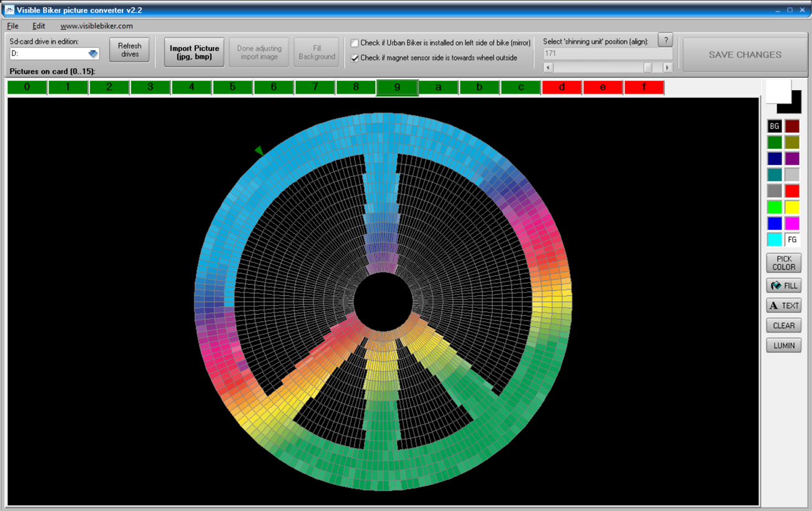The image size is (812, 511).
Task: Open the SD-card drive dropdown
Action: (x=93, y=54)
